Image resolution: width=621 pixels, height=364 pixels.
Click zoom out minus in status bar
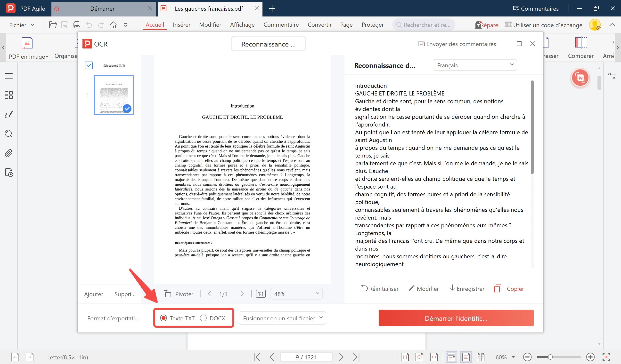(527, 357)
